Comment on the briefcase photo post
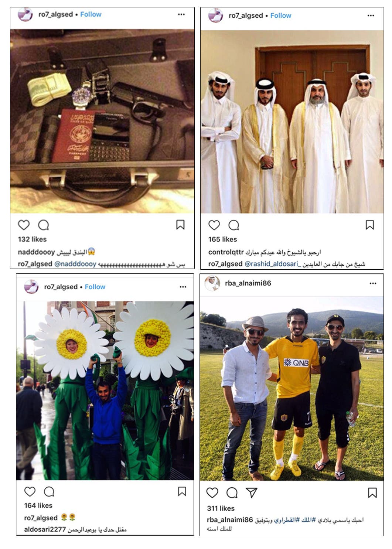This screenshot has width=392, height=549. (44, 225)
